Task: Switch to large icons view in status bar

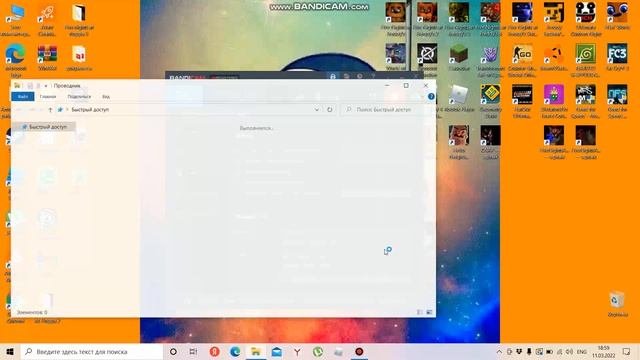Action: tap(429, 312)
